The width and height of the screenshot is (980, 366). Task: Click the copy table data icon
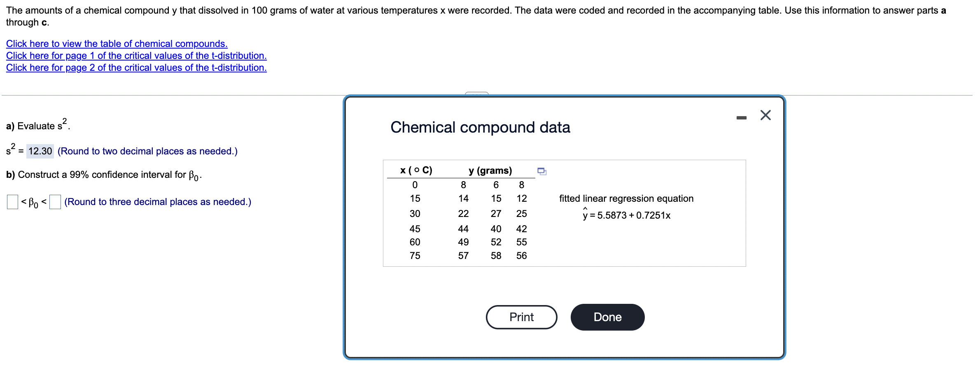(541, 172)
